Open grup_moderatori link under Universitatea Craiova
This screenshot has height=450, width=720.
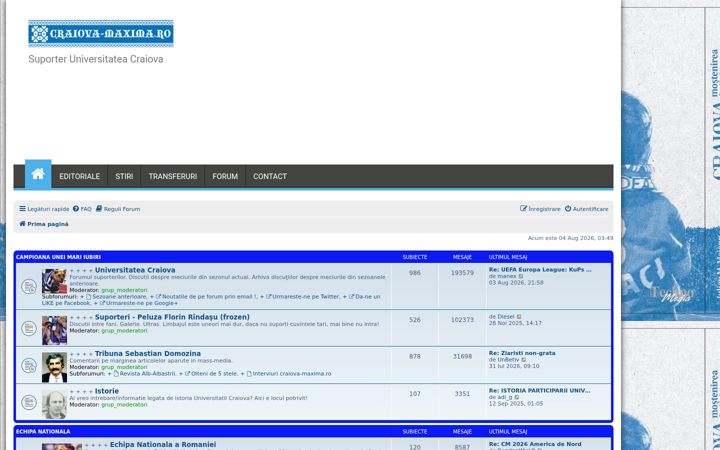[x=124, y=290]
